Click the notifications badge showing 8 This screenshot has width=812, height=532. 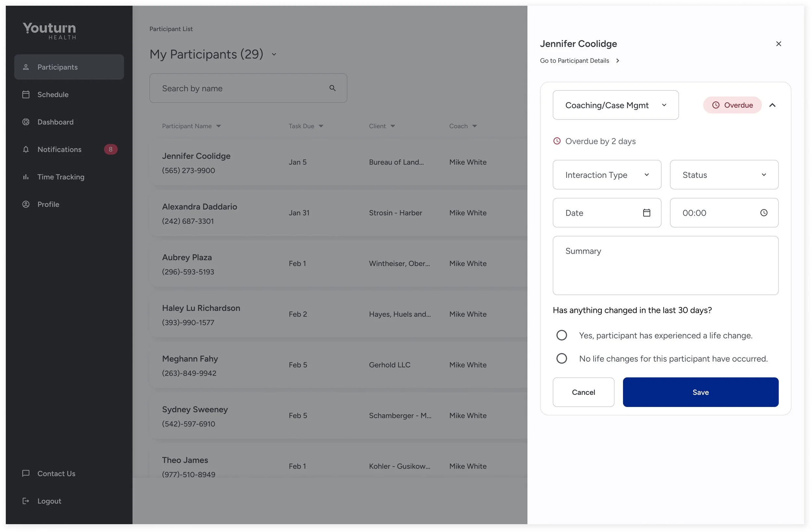(x=110, y=149)
